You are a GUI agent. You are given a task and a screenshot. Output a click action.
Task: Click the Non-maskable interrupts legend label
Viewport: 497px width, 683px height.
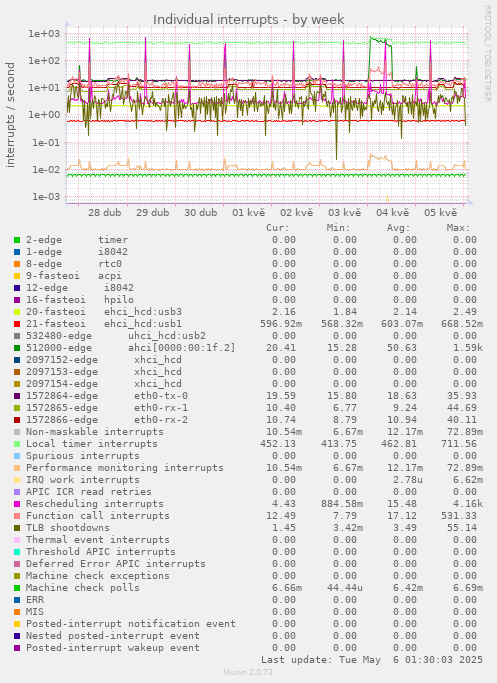(x=95, y=432)
